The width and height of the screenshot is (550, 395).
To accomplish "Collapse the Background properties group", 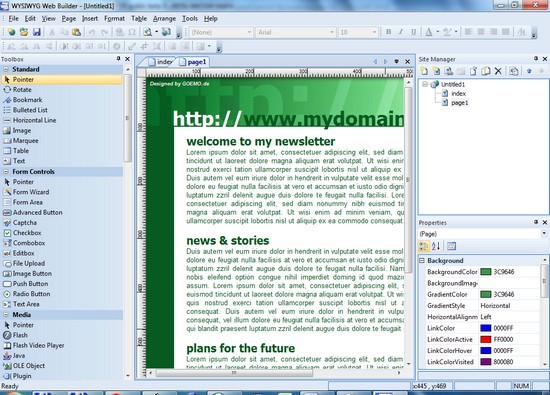I will click(x=422, y=260).
